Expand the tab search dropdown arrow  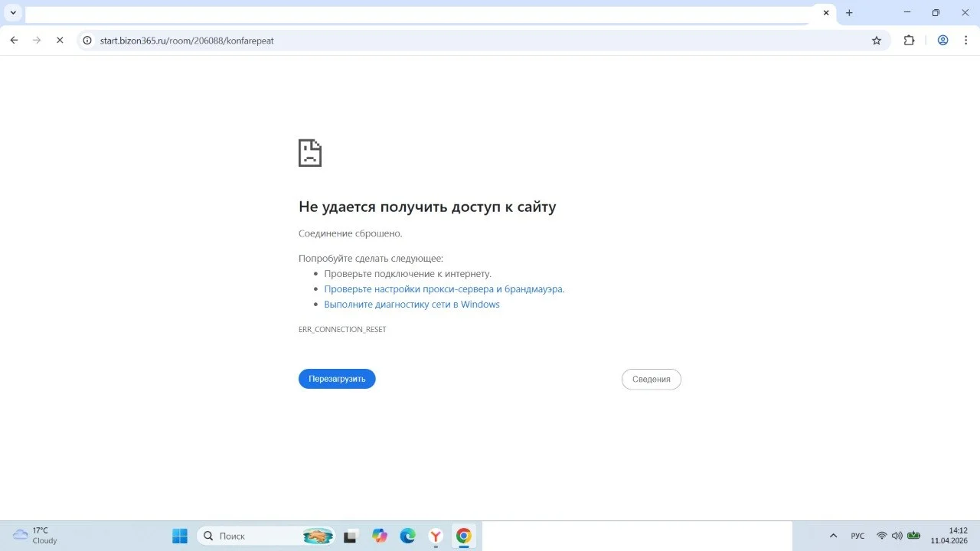[x=13, y=13]
